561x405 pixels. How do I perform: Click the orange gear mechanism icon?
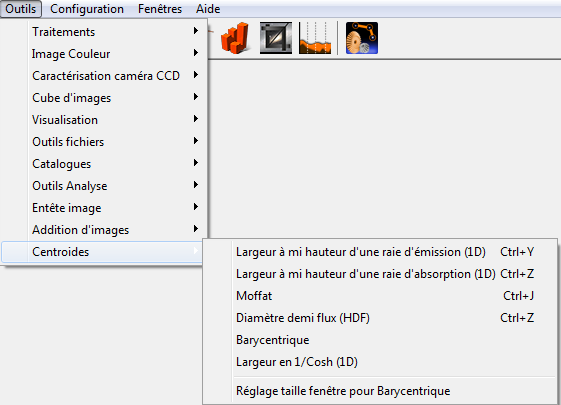[362, 38]
